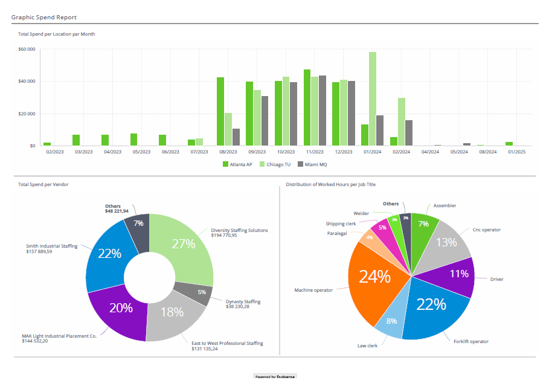Image resolution: width=552 pixels, height=392 pixels.
Task: Toggle the Miami MQ series in the legend
Action: coord(316,164)
